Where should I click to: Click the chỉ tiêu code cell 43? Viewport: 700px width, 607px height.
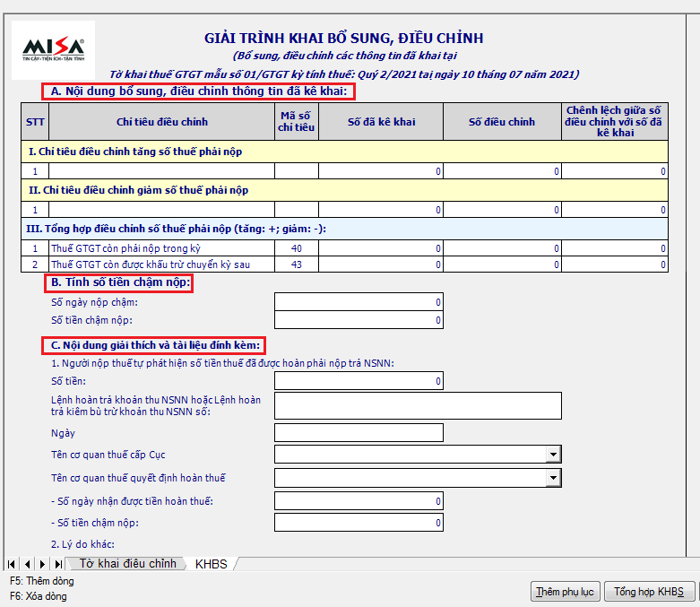coord(297,264)
